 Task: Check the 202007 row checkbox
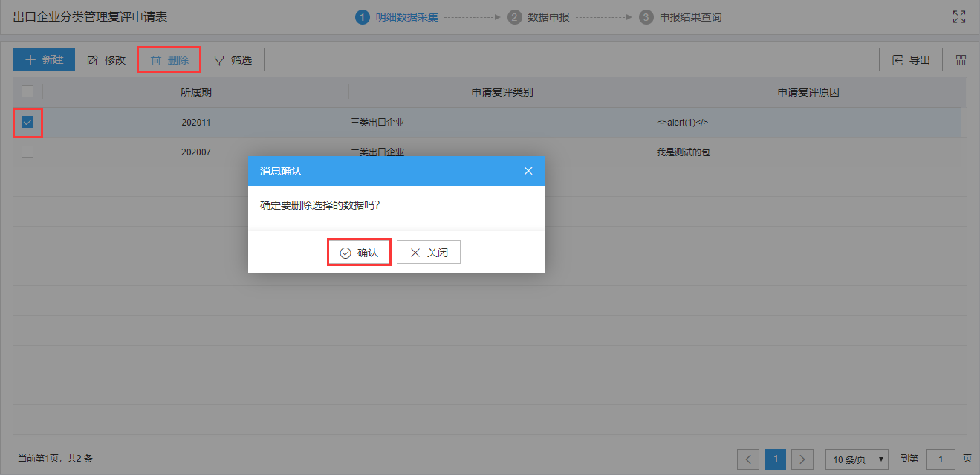click(27, 152)
